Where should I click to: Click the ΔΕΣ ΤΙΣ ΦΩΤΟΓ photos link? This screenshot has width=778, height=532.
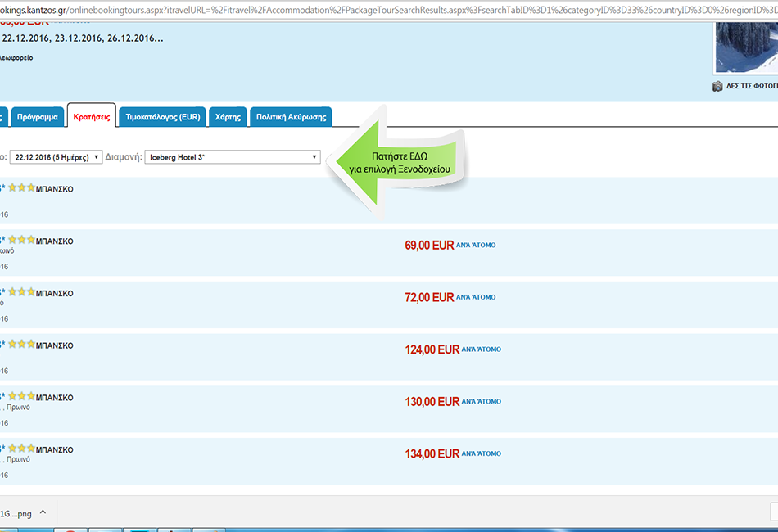pos(752,86)
